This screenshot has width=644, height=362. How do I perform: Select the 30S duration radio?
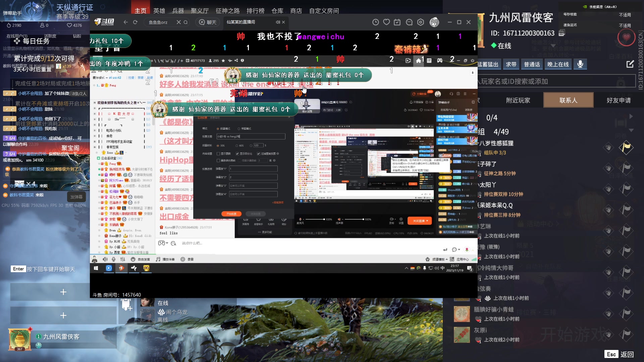click(218, 145)
